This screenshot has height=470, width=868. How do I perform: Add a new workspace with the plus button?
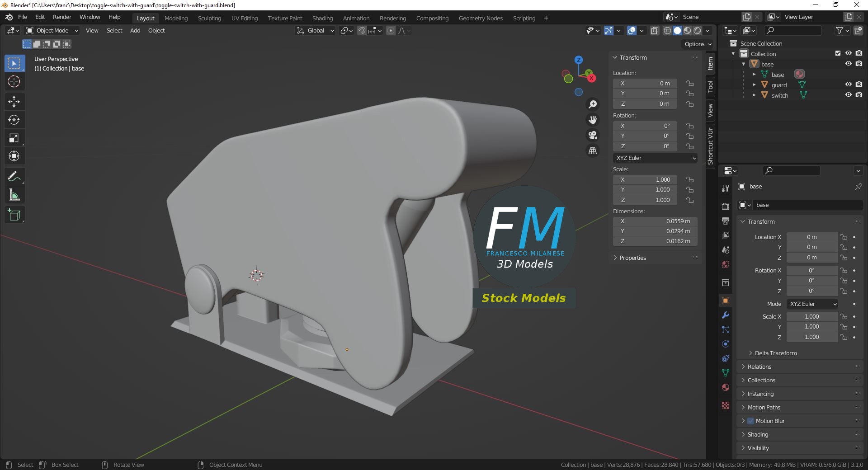546,18
